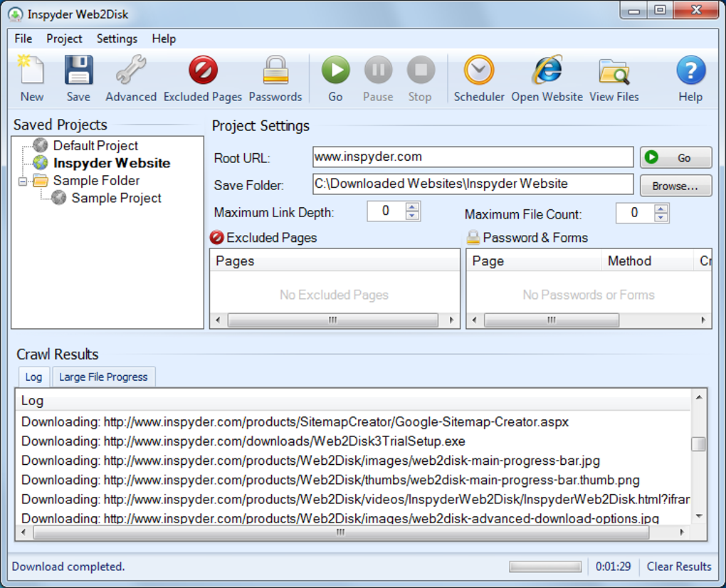Open the Project menu

click(x=64, y=39)
